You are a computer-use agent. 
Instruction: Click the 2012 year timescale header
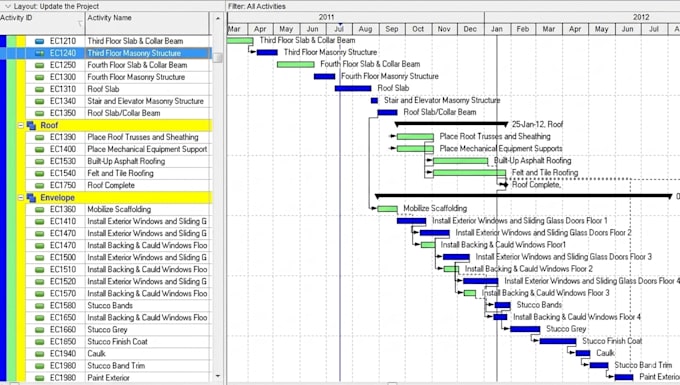582,17
